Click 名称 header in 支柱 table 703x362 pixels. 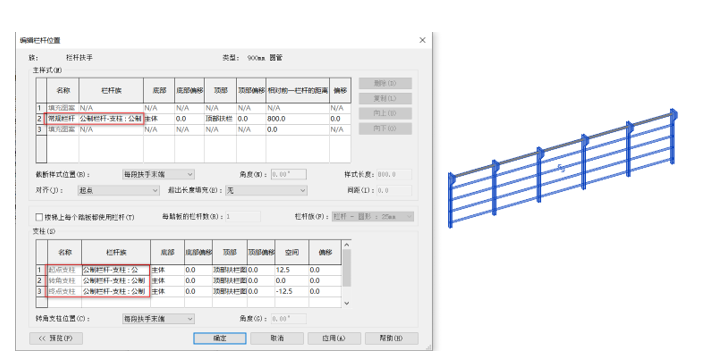(x=64, y=253)
